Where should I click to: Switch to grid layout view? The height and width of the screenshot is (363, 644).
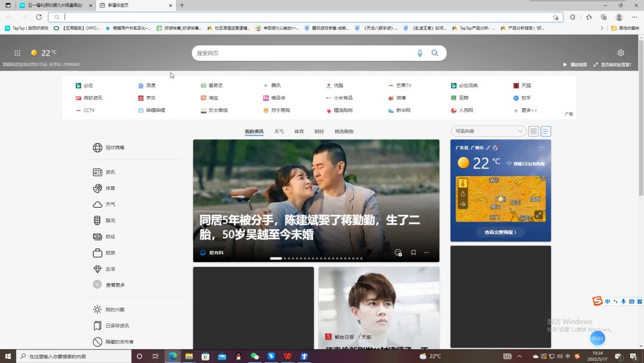(x=533, y=131)
